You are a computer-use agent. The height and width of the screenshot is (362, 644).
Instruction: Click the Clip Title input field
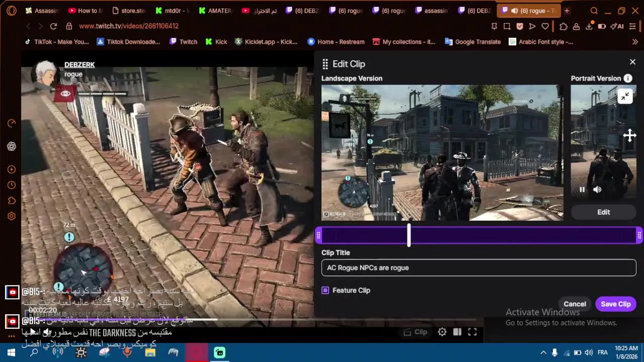pyautogui.click(x=478, y=268)
